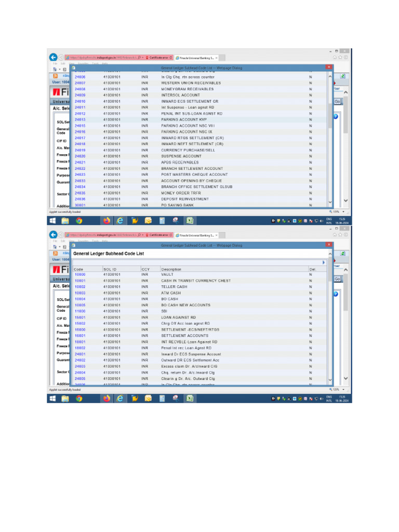Open File Explorer in the upper screenshot's taskbar
Viewport: 399px width, 532px height.
65,221
